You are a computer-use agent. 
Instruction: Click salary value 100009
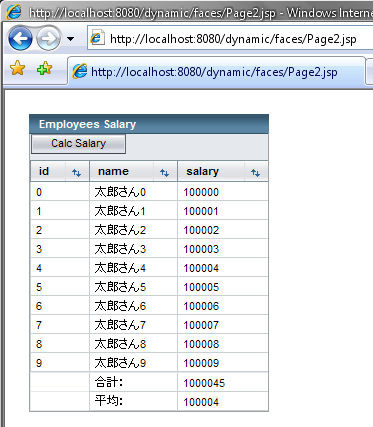pyautogui.click(x=201, y=363)
